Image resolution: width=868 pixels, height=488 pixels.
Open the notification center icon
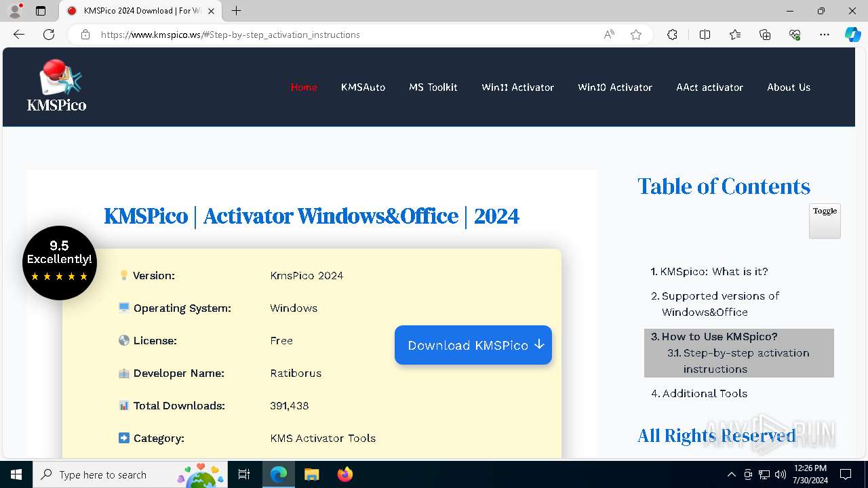tap(846, 474)
